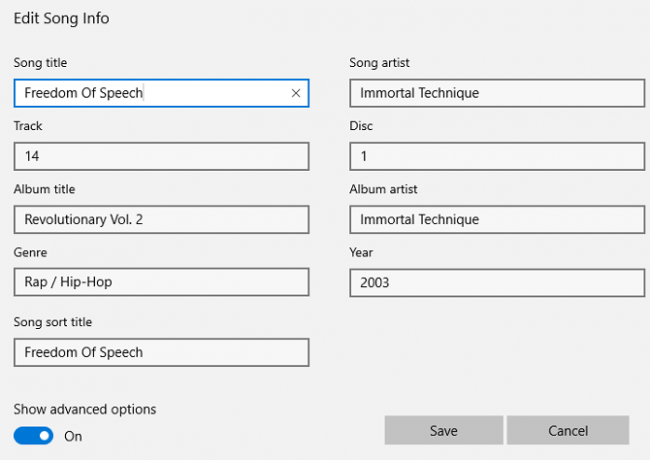Select the On label beside the toggle
650x460 pixels.
coord(73,436)
